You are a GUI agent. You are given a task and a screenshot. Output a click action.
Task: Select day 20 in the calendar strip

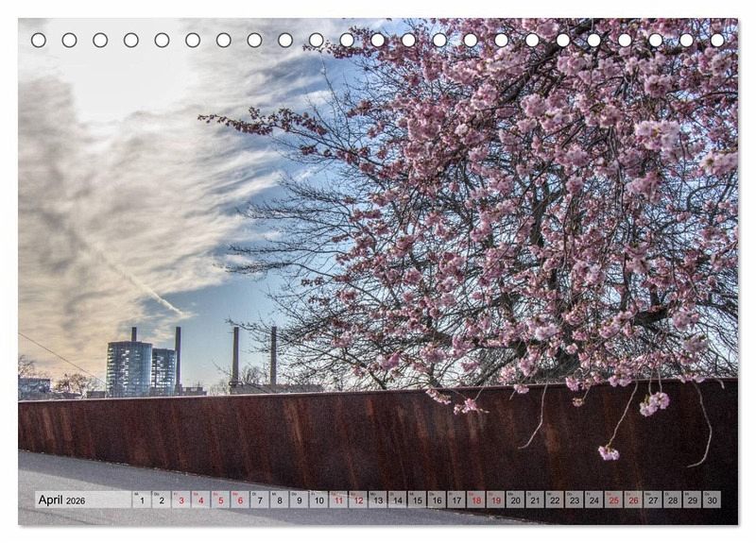coord(515,500)
